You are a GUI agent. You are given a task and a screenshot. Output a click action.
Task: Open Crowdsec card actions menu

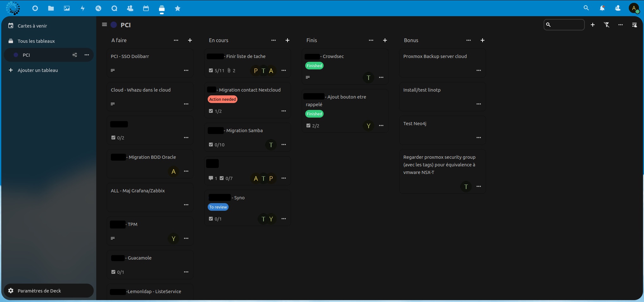pyautogui.click(x=381, y=77)
